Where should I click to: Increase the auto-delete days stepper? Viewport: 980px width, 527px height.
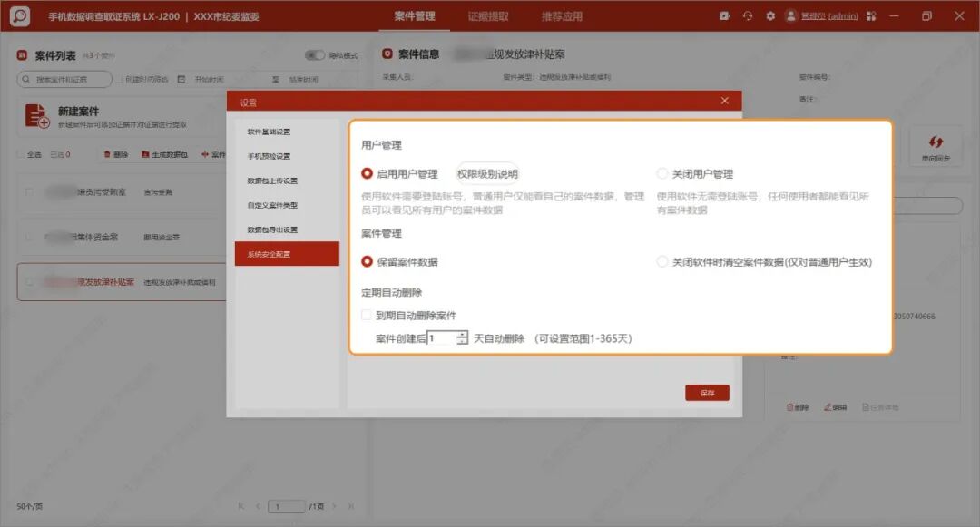click(x=461, y=335)
